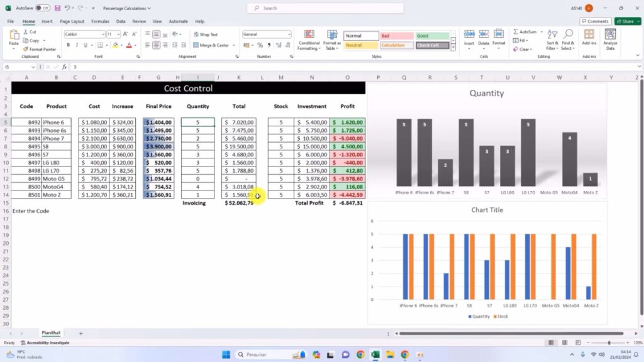The image size is (644, 362).
Task: Open the General number format dropdown
Action: 289,35
